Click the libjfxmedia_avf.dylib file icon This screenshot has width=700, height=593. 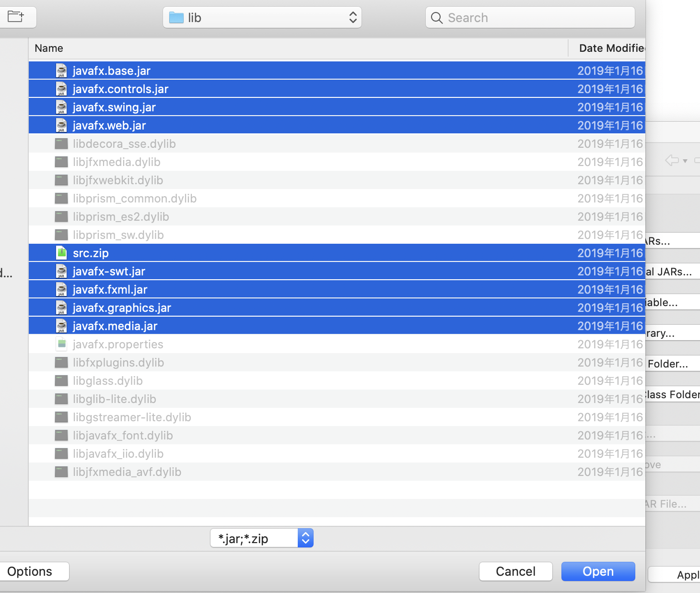(61, 472)
